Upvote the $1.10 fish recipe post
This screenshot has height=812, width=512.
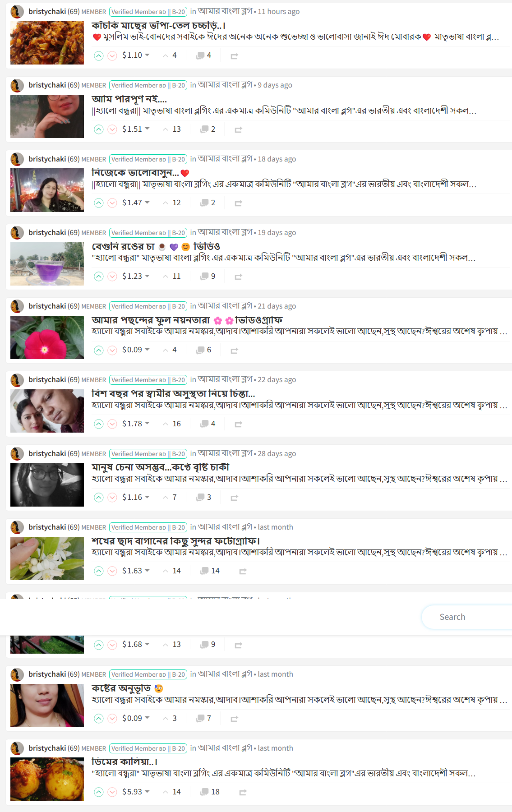point(99,55)
